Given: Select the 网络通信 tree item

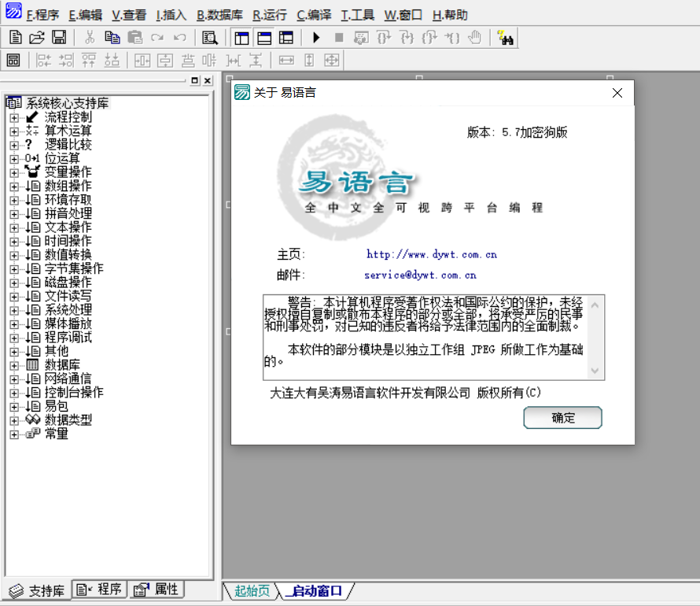Looking at the screenshot, I should [68, 379].
